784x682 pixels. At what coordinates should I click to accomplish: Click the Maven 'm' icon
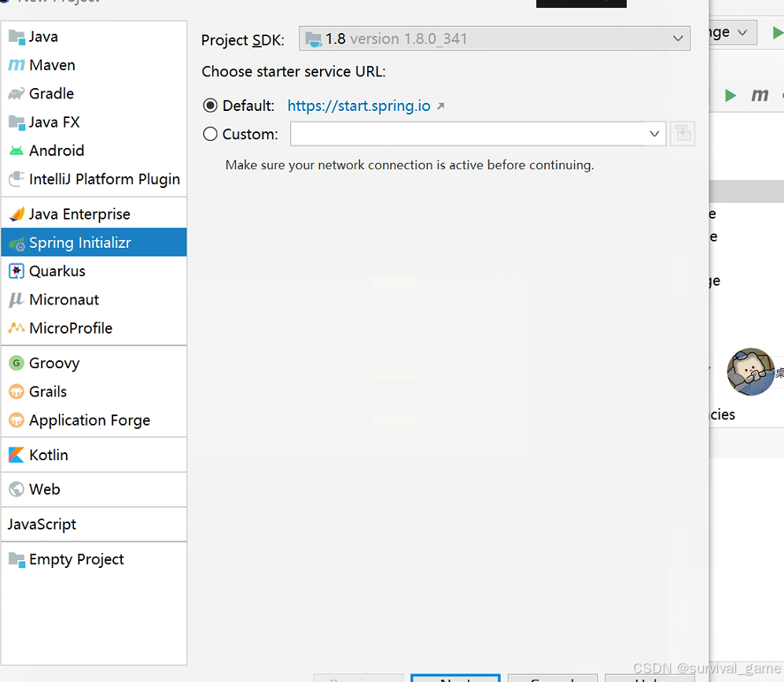coord(17,65)
